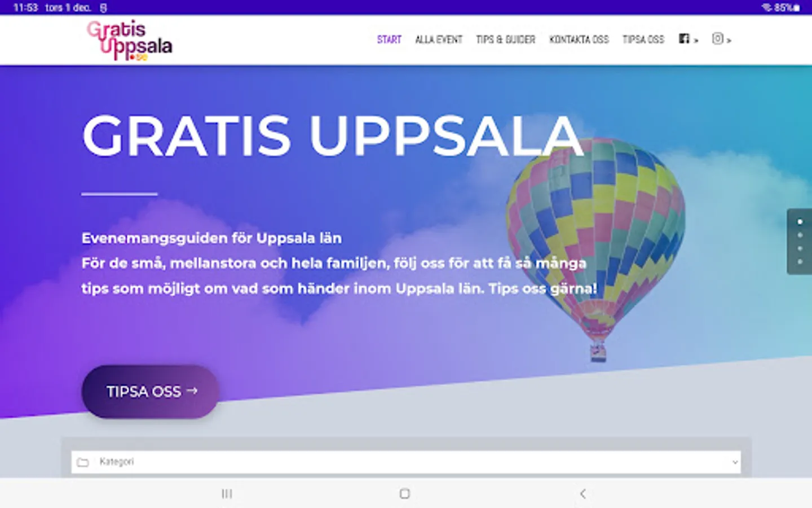Click the folder icon in Kategori field

point(83,462)
